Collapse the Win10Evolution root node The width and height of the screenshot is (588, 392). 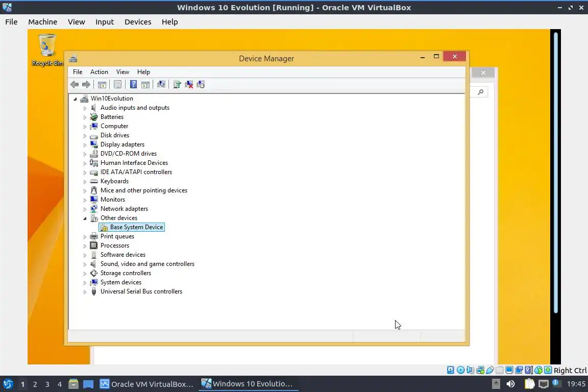(75, 99)
